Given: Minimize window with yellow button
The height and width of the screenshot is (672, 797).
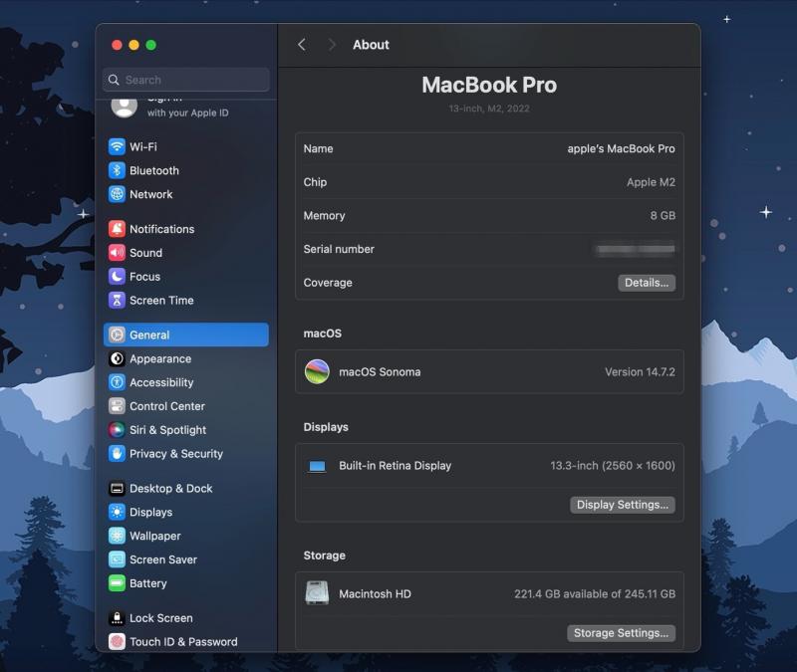Looking at the screenshot, I should pyautogui.click(x=134, y=45).
